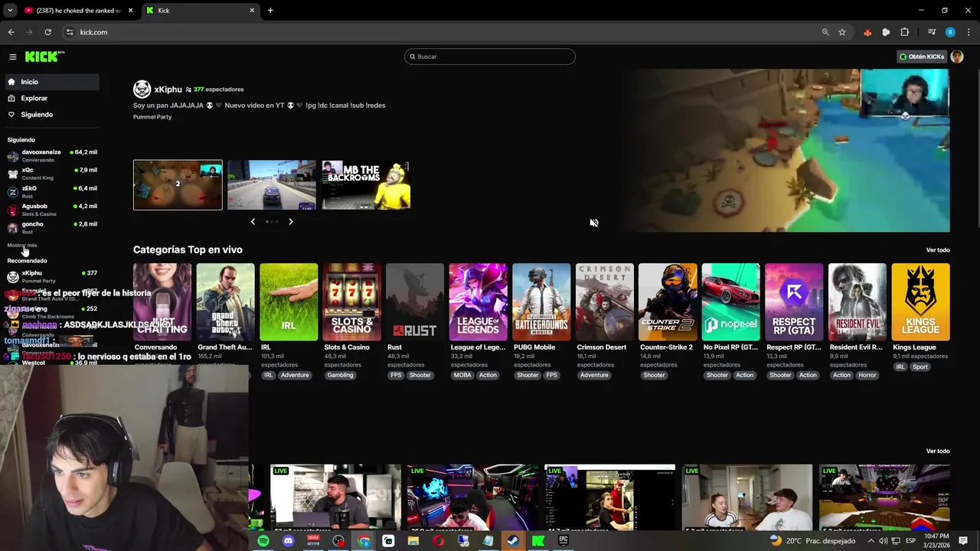Open zEkO channel in Siguiendo list
Screen dimensions: 980x551
tap(52, 191)
